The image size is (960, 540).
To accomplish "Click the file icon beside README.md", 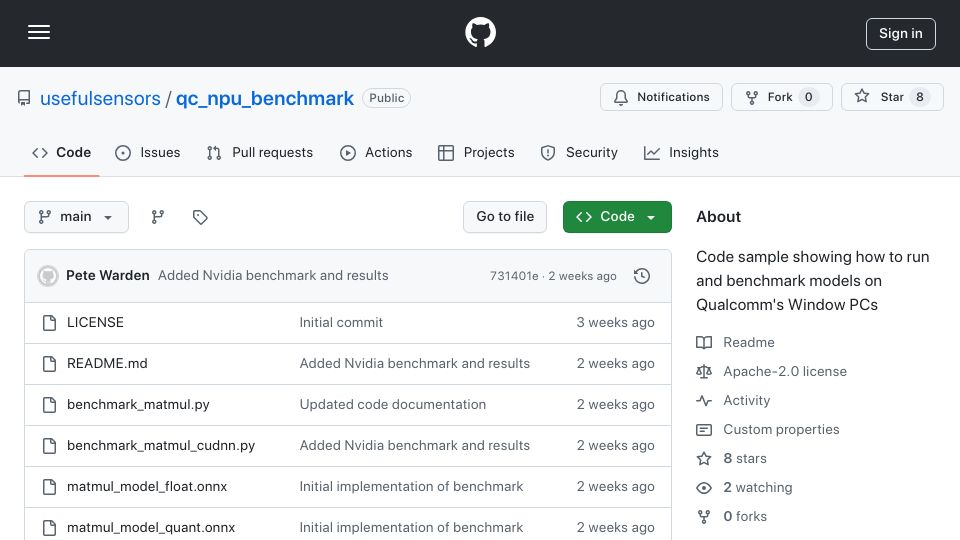I will (50, 364).
